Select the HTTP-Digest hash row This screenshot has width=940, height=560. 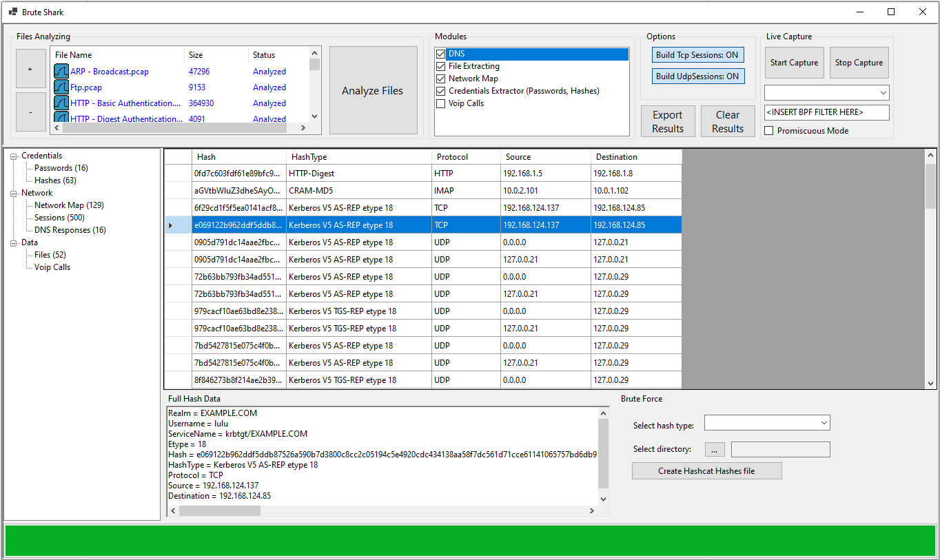pyautogui.click(x=423, y=174)
